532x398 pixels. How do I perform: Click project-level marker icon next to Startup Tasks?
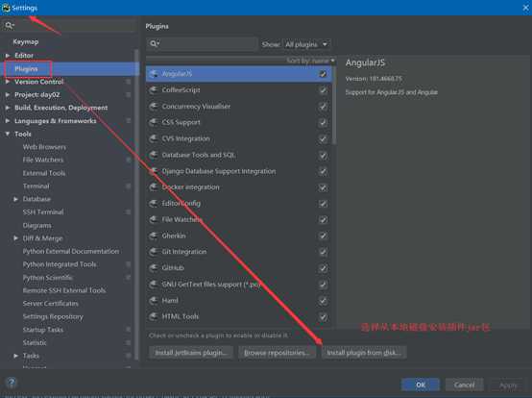tap(128, 330)
